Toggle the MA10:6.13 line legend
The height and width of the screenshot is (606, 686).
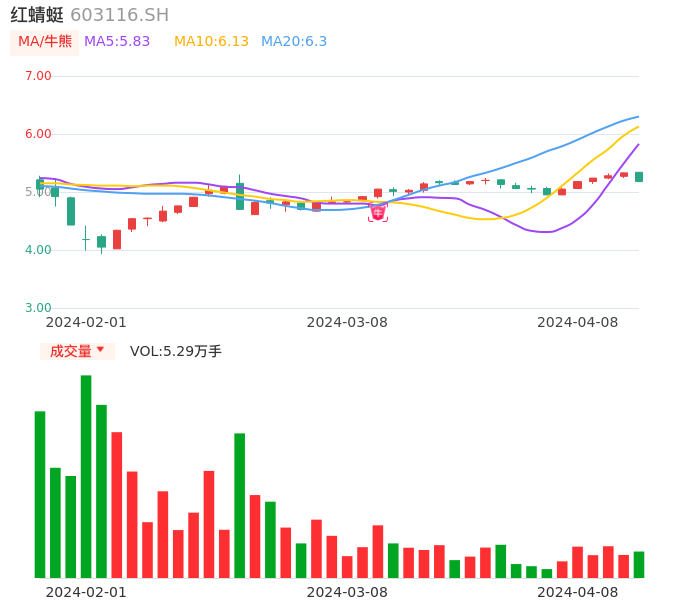211,42
